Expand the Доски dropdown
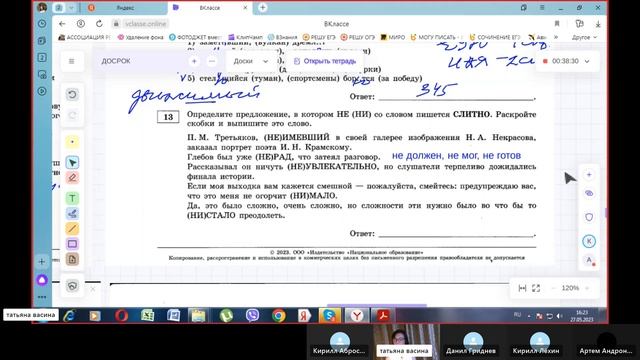The width and height of the screenshot is (640, 360). click(251, 61)
